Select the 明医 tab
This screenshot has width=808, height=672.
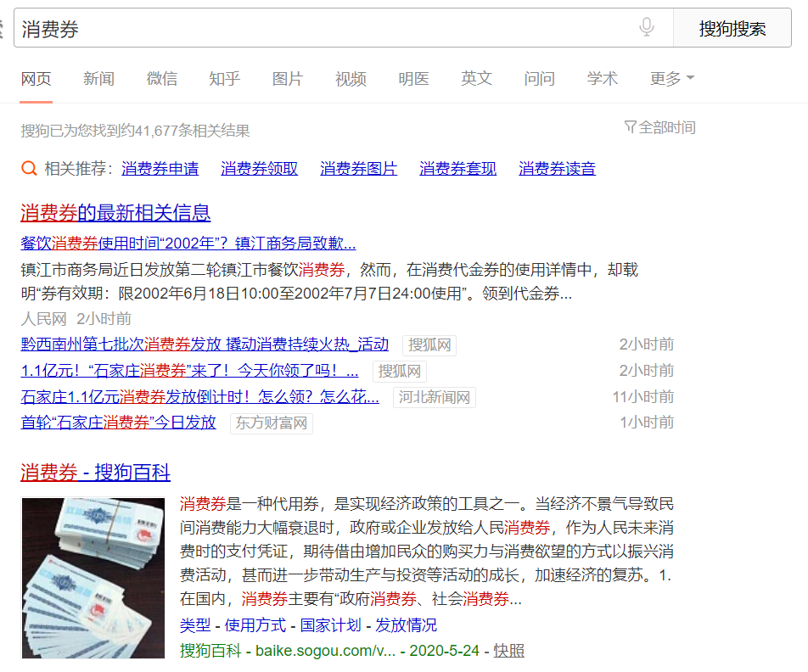tap(414, 78)
